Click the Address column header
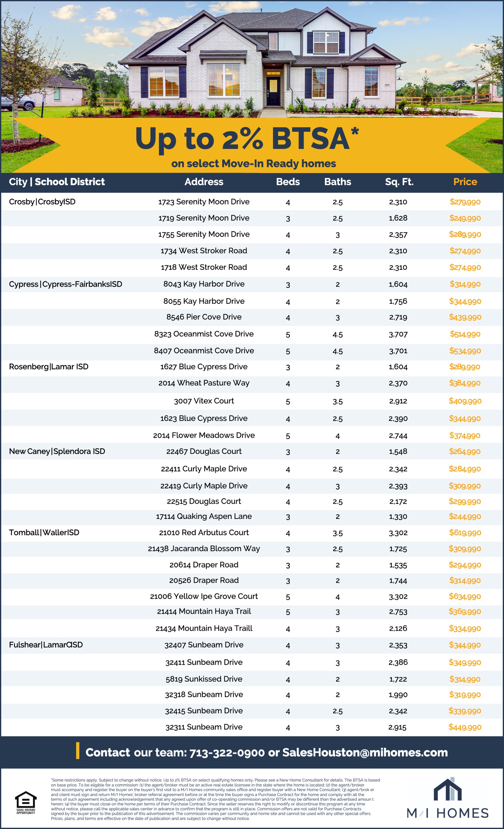Viewport: 504px width, 829px height. pyautogui.click(x=203, y=182)
